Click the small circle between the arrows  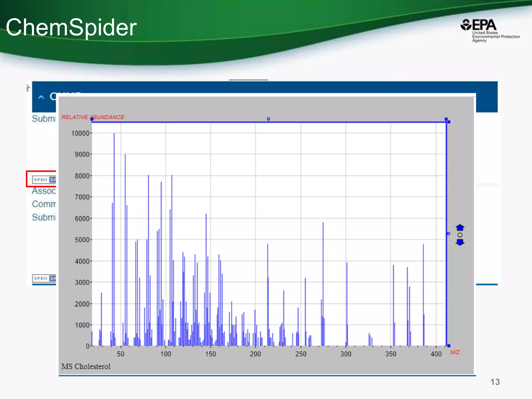coord(460,235)
